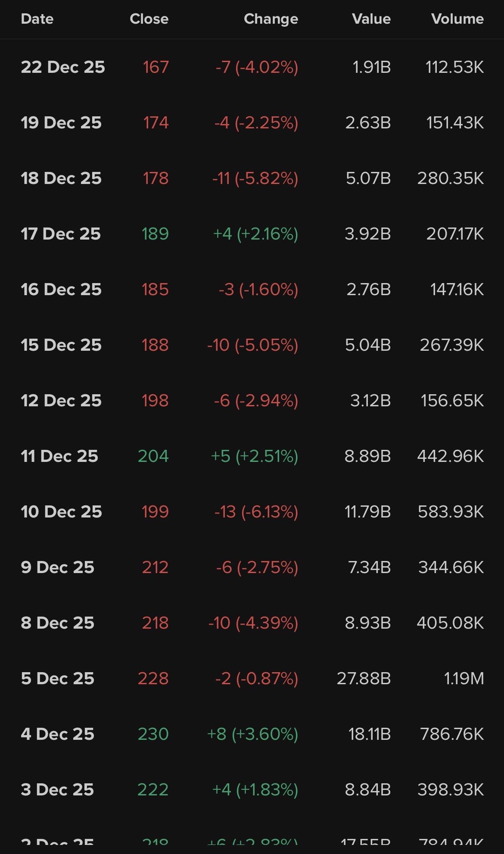Open the 3 Dec 25 date row
Screen dimensions: 504x854
point(57,790)
